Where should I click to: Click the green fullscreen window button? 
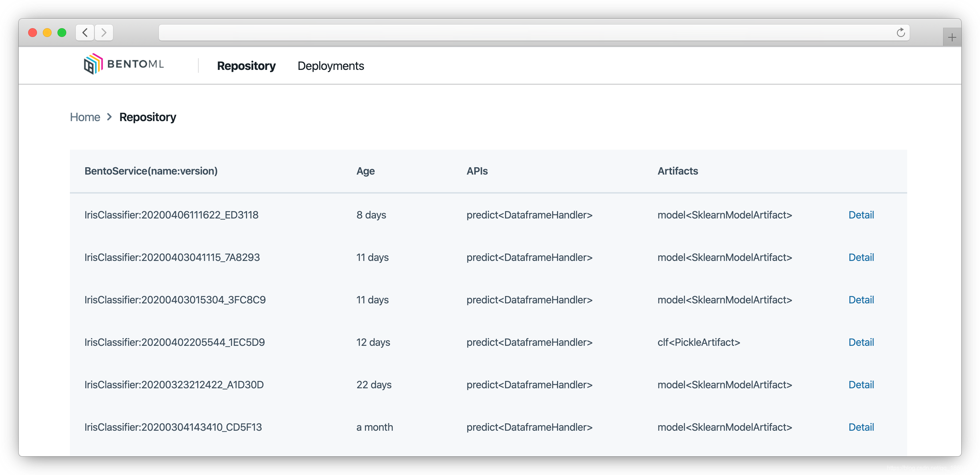coord(61,33)
